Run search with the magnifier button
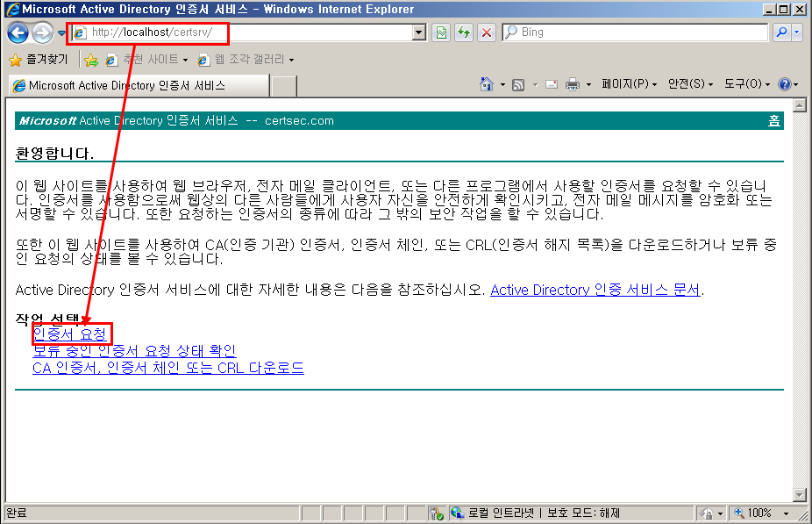The width and height of the screenshot is (812, 524). click(781, 32)
